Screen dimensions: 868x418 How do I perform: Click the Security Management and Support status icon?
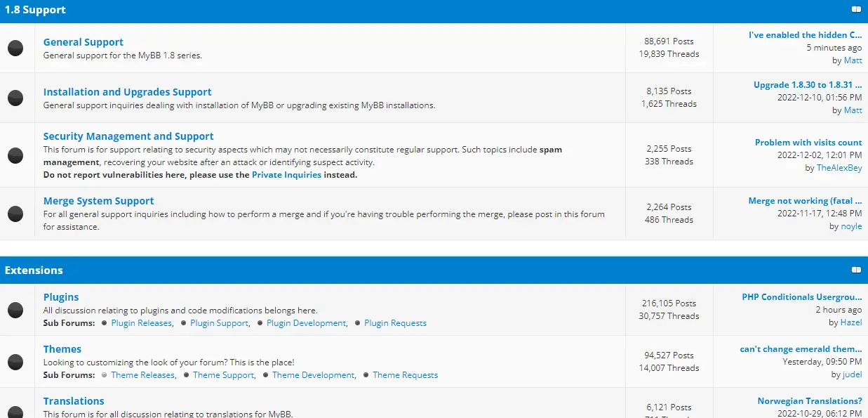click(15, 155)
